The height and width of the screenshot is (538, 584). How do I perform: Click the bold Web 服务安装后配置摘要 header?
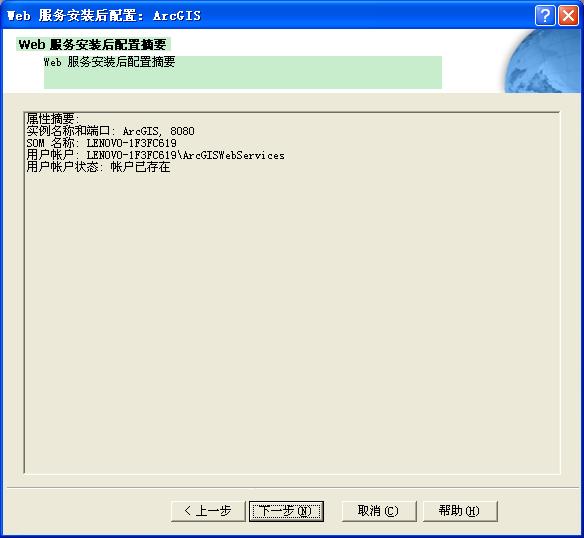[x=92, y=44]
